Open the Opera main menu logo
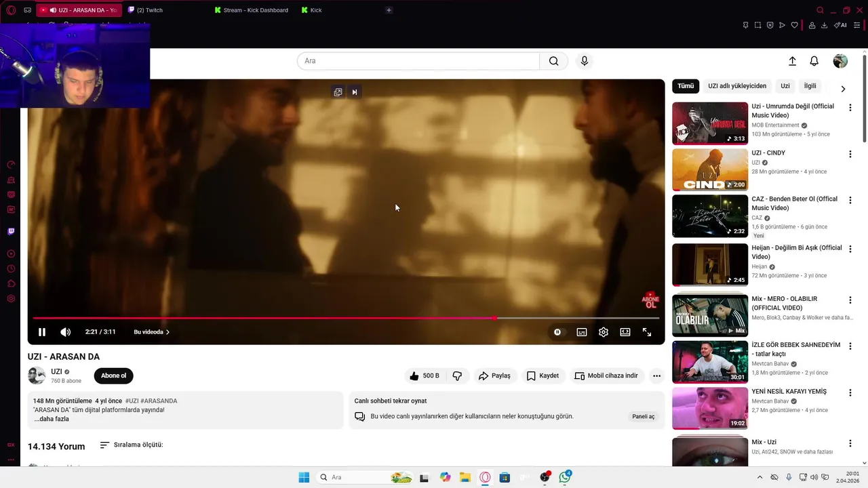 [x=11, y=10]
